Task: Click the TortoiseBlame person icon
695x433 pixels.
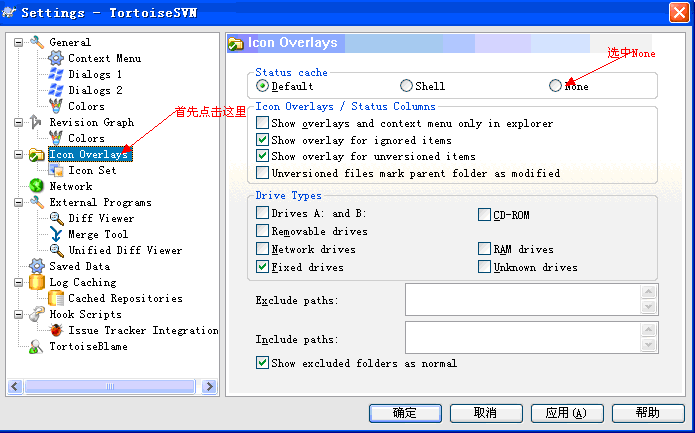Action: click(x=36, y=346)
